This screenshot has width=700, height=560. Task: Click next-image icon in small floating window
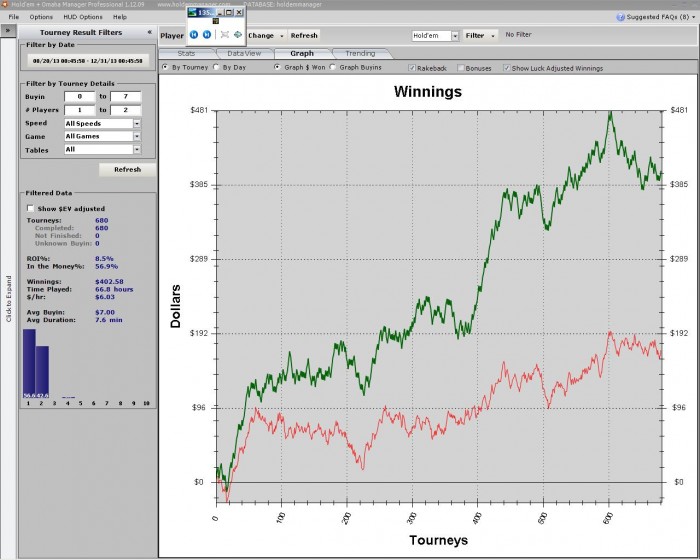[x=207, y=34]
